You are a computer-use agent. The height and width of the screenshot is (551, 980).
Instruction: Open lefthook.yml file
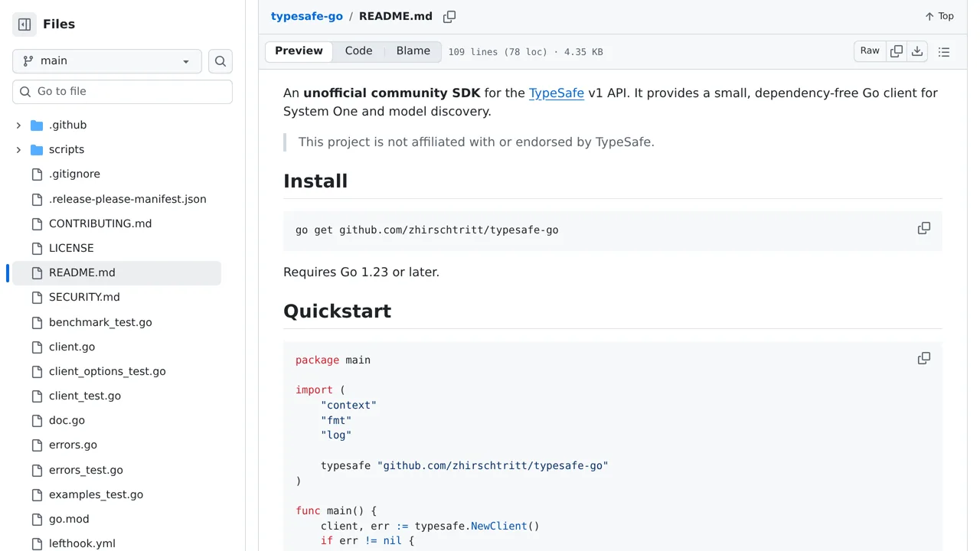coord(82,543)
